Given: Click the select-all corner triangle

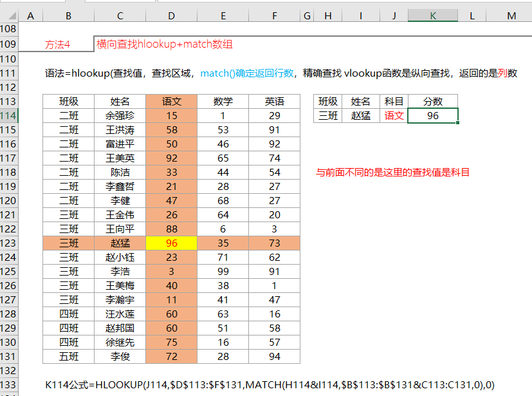Looking at the screenshot, I should tap(12, 16).
